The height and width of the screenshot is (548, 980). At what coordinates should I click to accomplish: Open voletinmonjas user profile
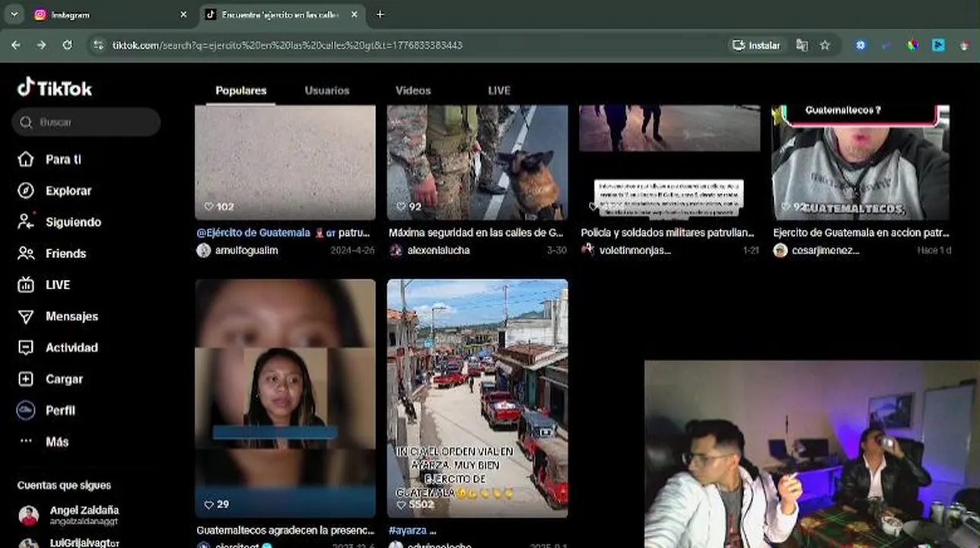635,250
